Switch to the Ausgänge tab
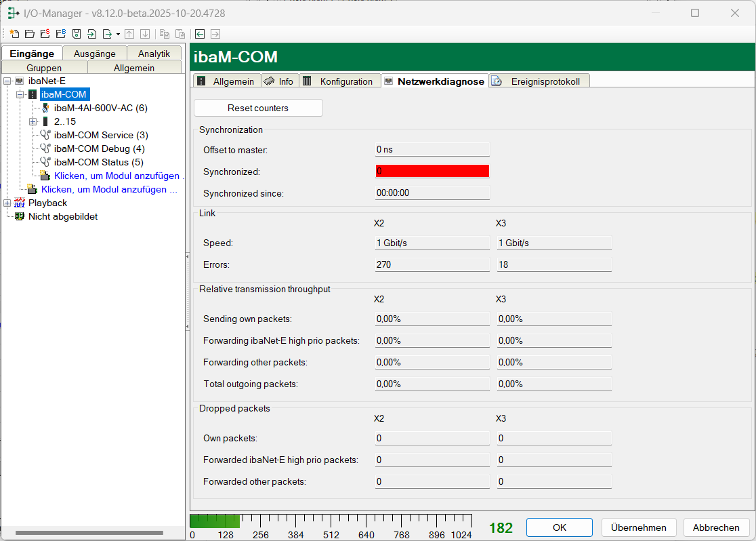 [x=95, y=54]
